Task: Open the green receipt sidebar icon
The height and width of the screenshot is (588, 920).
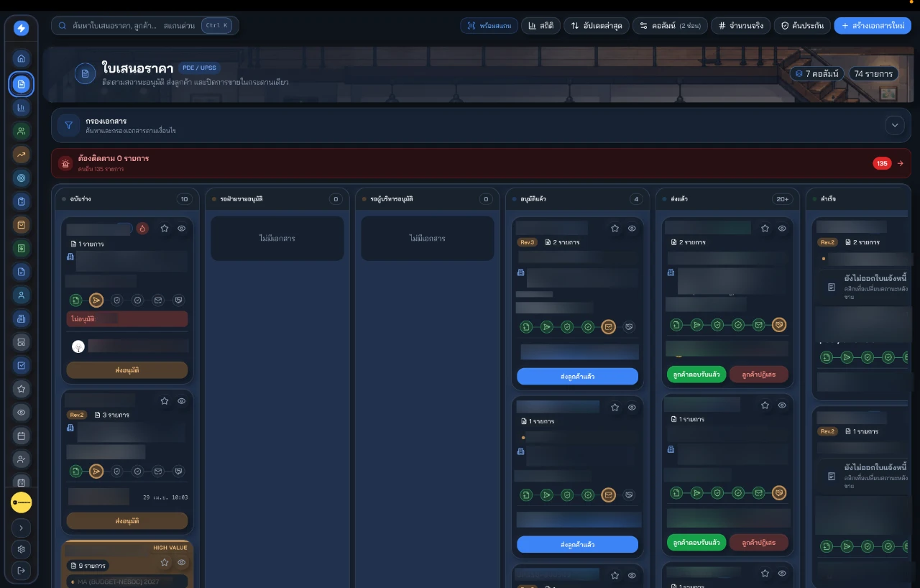Action: 22,248
